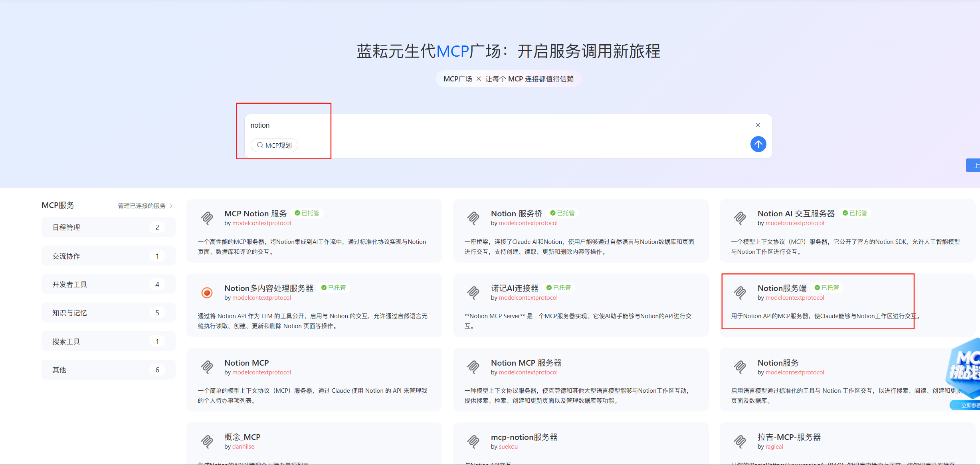Click the count badge 5 beside 知识与记忆
Viewport: 980px width, 465px height.
[157, 313]
